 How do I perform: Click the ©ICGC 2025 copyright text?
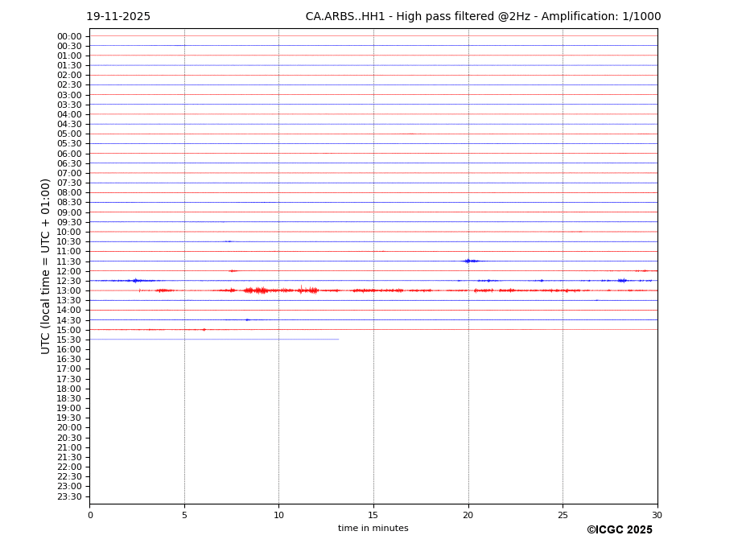[x=619, y=530]
